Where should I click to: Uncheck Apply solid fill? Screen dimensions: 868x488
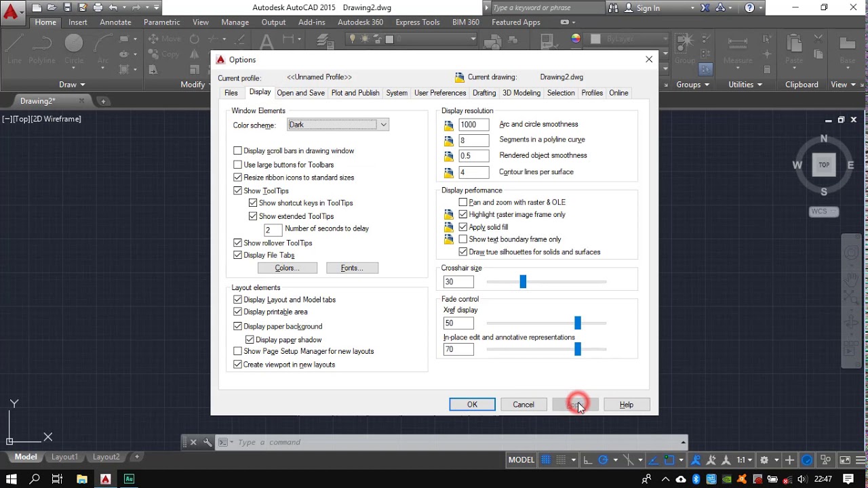(x=463, y=227)
